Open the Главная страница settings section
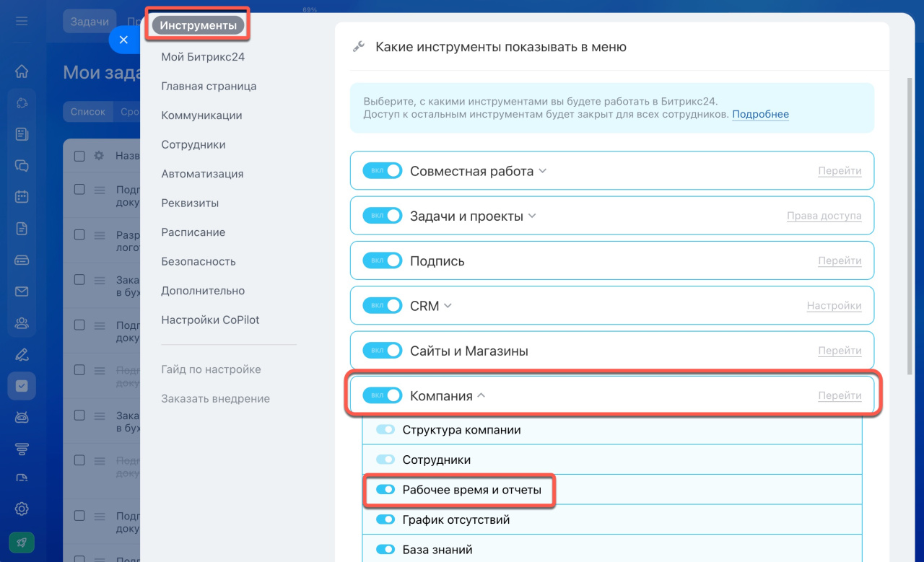 (x=209, y=87)
